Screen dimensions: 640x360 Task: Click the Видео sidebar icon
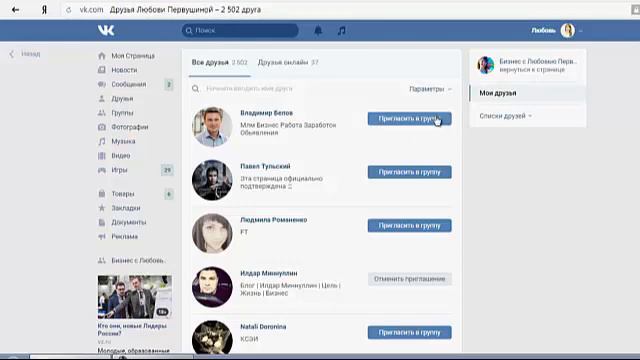102,156
